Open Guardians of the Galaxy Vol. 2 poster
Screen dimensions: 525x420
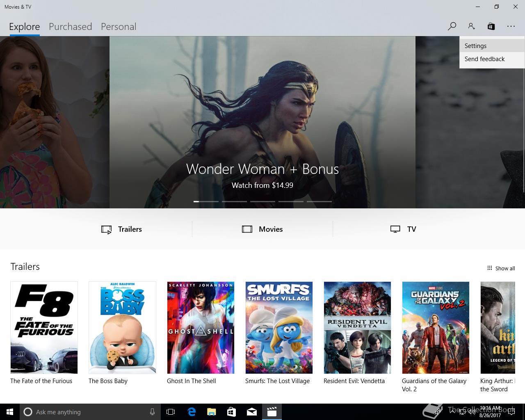(x=436, y=328)
